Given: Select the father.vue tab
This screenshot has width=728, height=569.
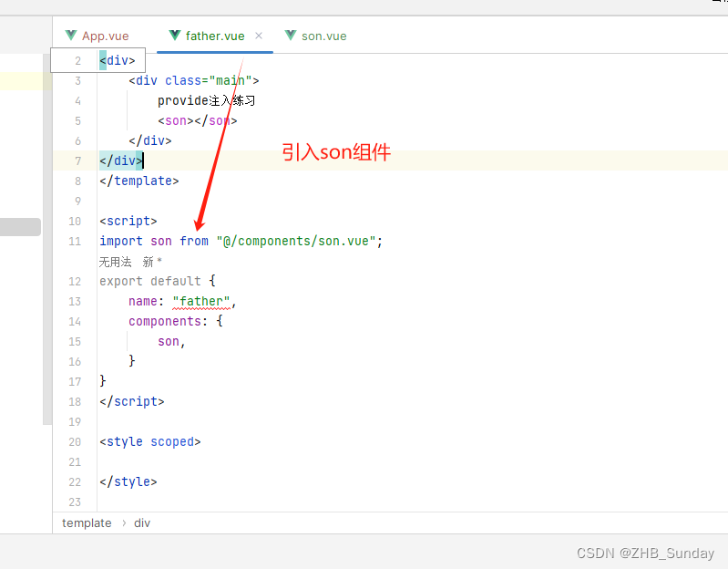Looking at the screenshot, I should pos(214,36).
